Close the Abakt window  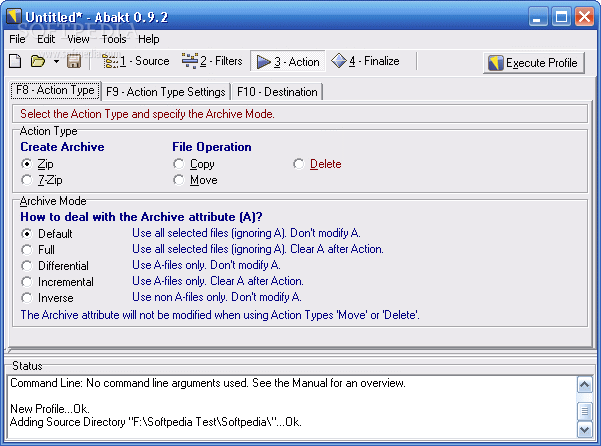[585, 17]
